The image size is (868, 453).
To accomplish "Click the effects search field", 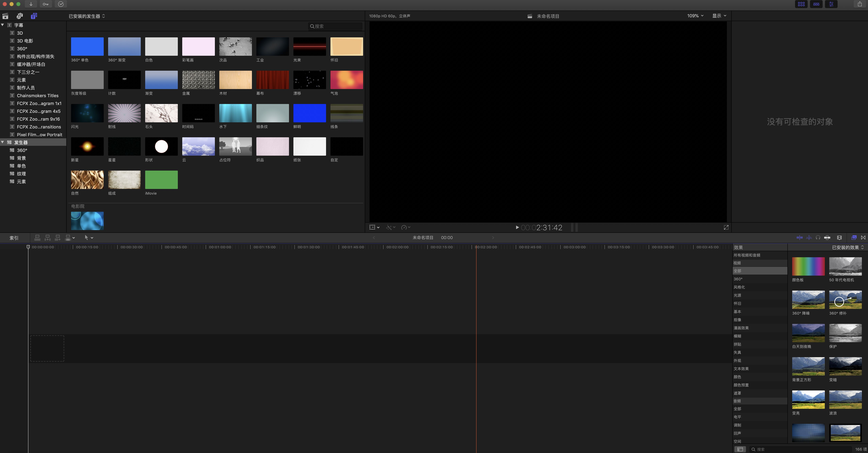I will click(801, 449).
